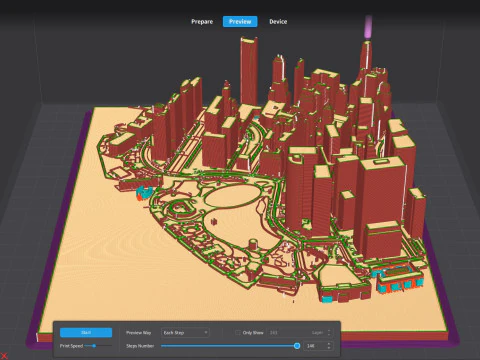Click the Steps Number slider handle
The width and height of the screenshot is (480, 360).
pyautogui.click(x=297, y=346)
